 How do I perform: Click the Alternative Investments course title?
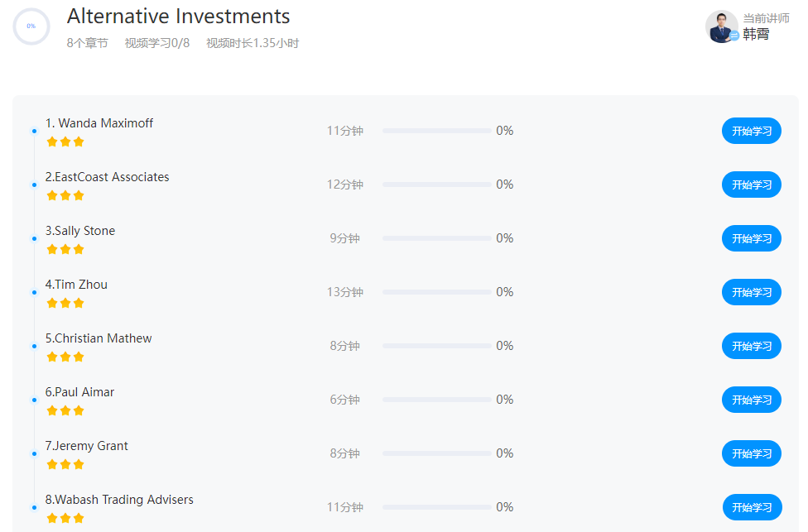178,16
